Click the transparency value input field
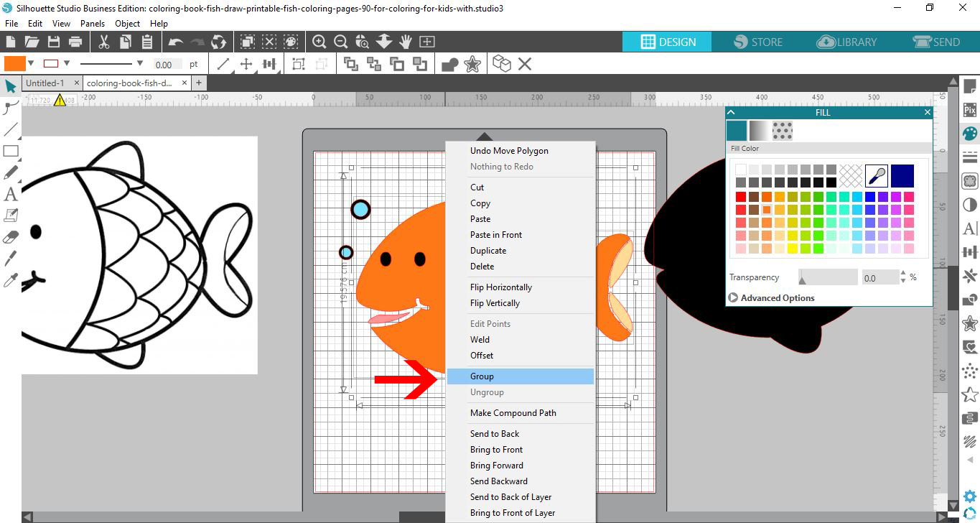The width and height of the screenshot is (980, 523). 879,277
